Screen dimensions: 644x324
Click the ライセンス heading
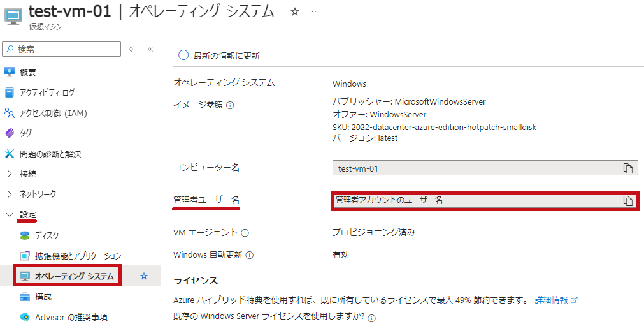[196, 281]
